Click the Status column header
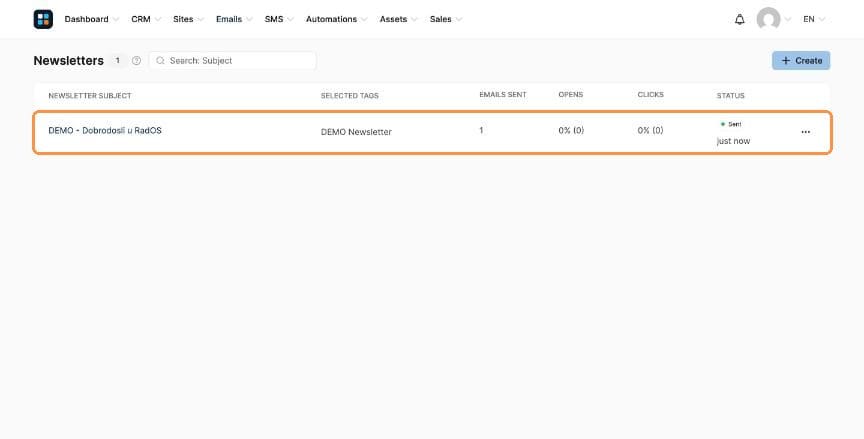The image size is (864, 439). tap(730, 96)
